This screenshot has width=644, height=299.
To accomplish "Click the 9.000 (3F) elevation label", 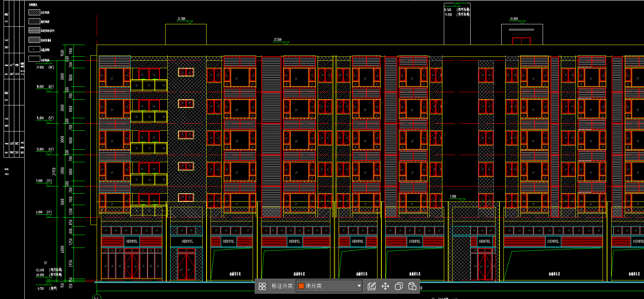I will coord(44,181).
